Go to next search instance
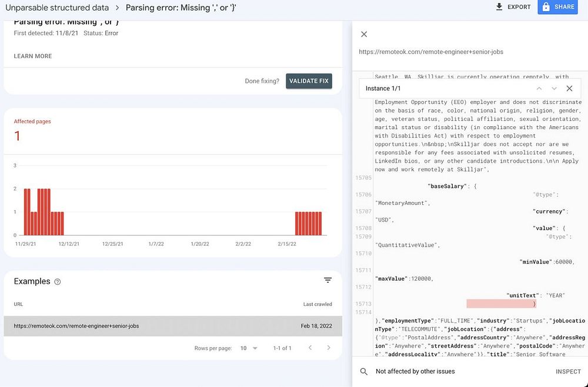 coord(554,89)
